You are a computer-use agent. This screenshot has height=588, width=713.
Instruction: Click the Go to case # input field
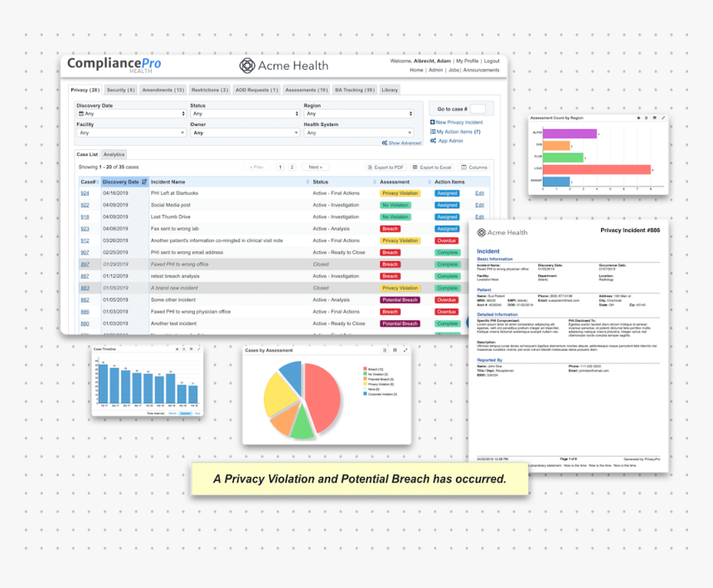pyautogui.click(x=478, y=109)
